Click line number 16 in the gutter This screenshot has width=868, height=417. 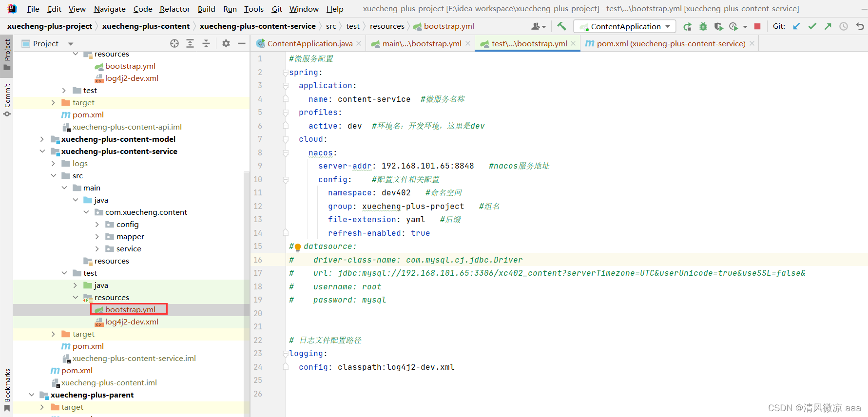click(258, 260)
